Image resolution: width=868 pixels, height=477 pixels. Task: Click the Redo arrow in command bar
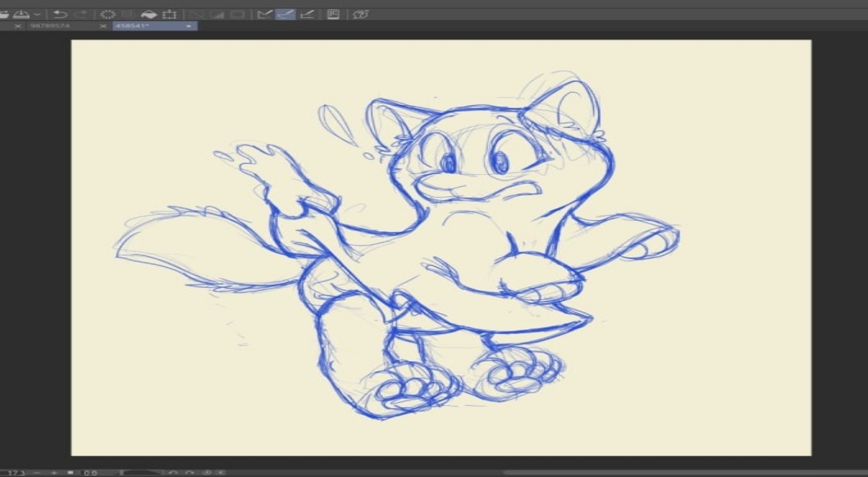[x=80, y=14]
